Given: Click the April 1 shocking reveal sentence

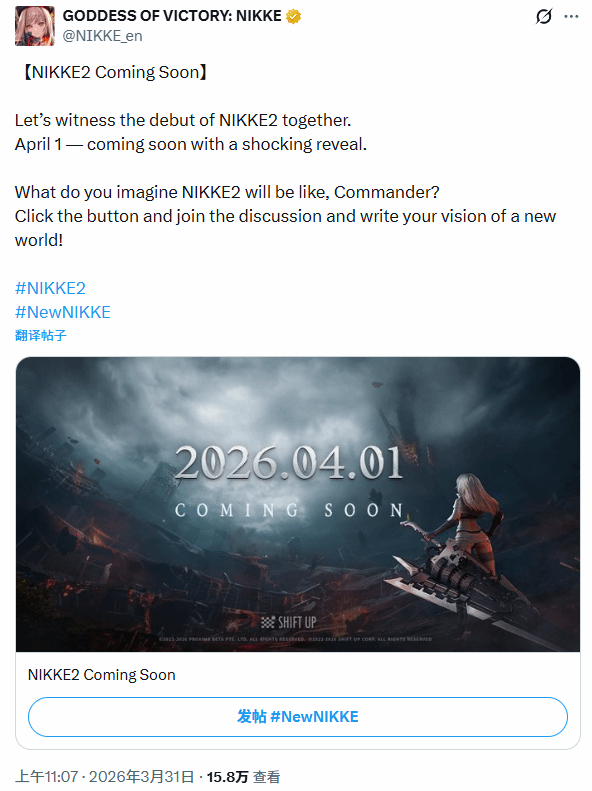Looking at the screenshot, I should pos(191,144).
